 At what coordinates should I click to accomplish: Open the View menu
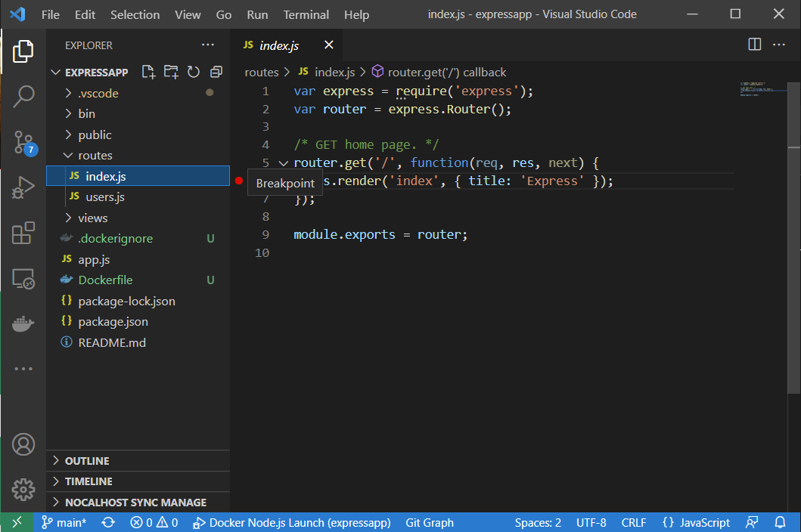(188, 15)
